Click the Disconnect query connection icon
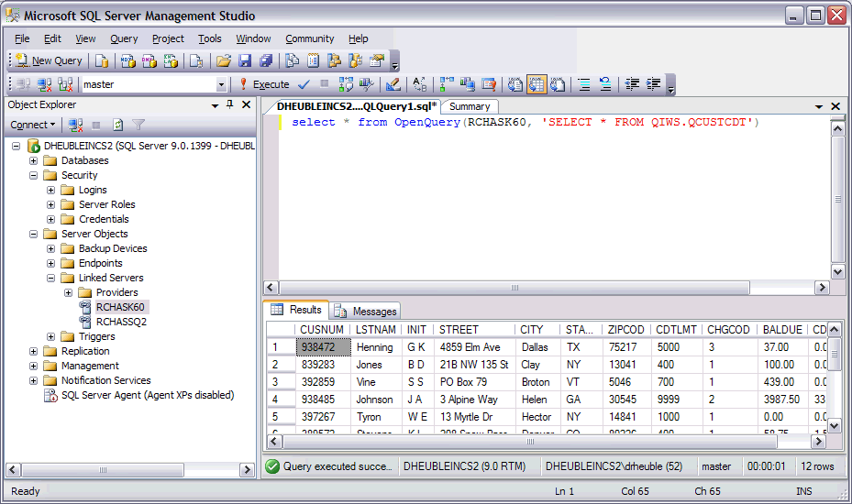 pyautogui.click(x=45, y=84)
